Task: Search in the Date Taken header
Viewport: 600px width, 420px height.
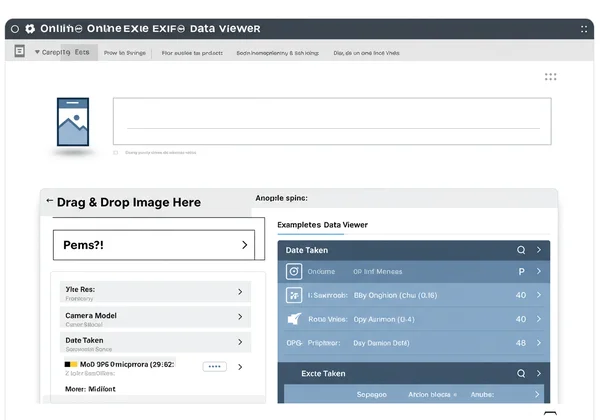Action: [521, 250]
